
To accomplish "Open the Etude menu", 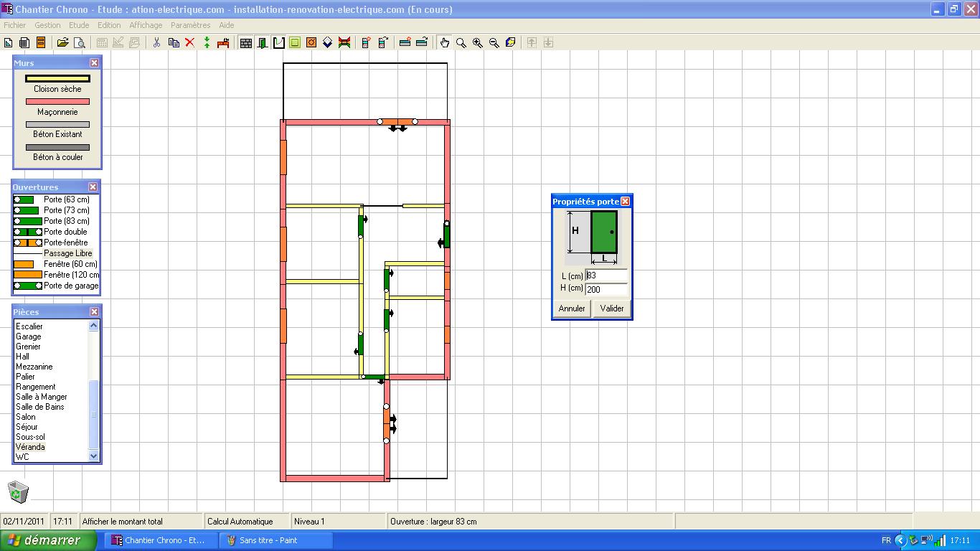I will pyautogui.click(x=79, y=25).
